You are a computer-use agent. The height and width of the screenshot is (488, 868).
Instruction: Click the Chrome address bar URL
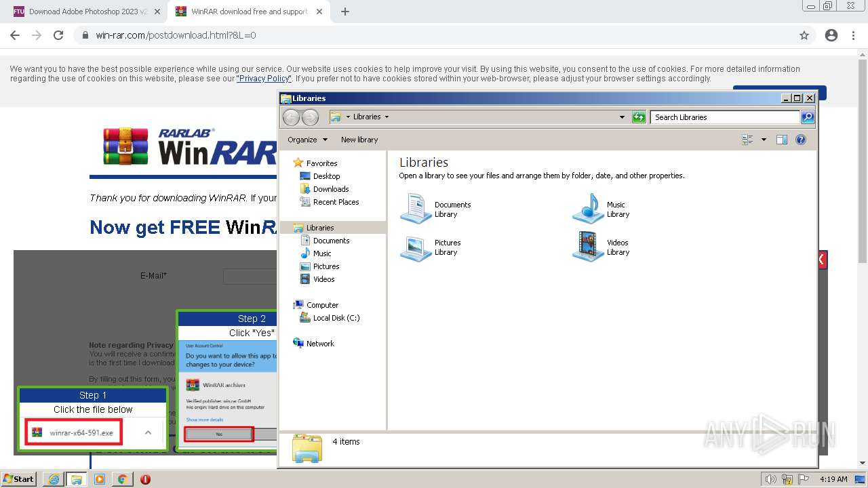(176, 35)
